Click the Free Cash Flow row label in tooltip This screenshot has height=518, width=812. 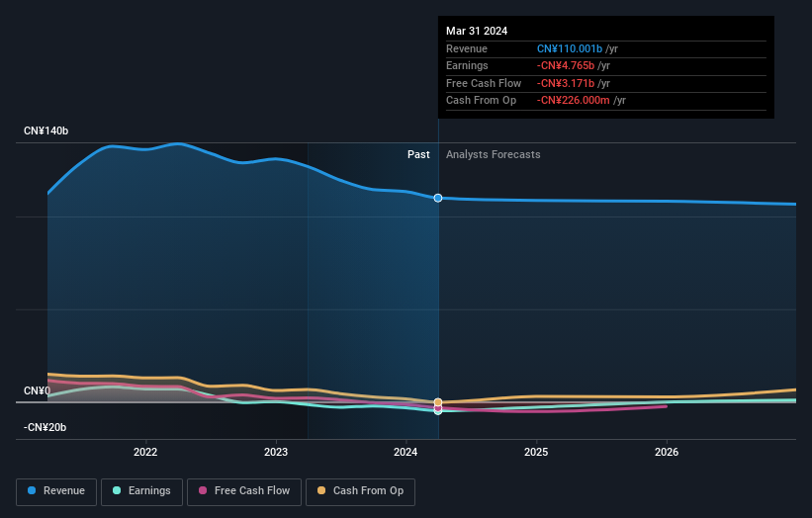(x=484, y=83)
